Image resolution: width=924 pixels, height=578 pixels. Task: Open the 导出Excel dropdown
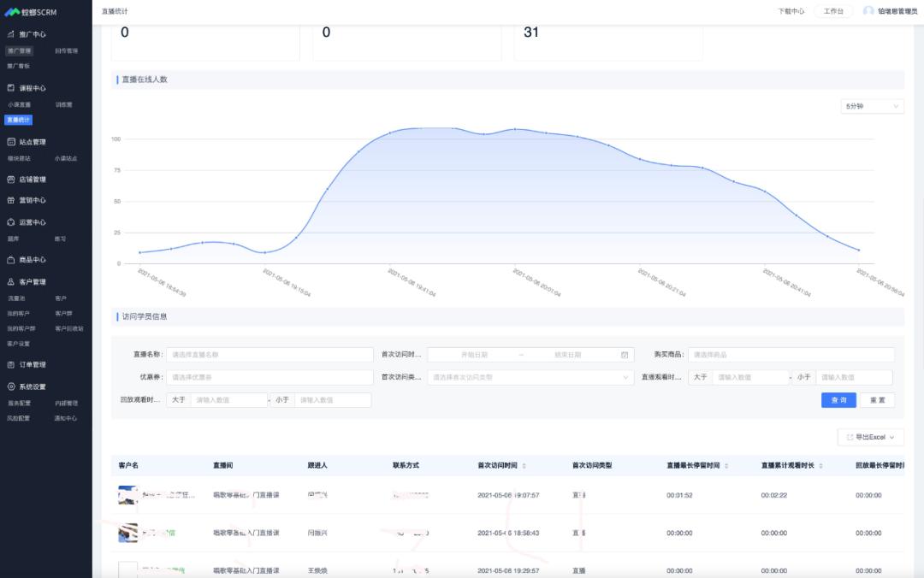coord(870,437)
